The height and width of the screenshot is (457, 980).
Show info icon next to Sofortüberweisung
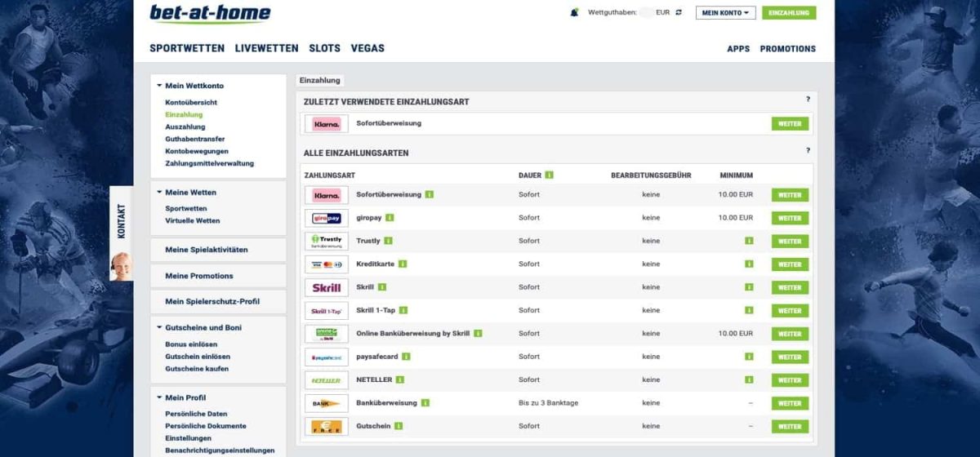429,194
